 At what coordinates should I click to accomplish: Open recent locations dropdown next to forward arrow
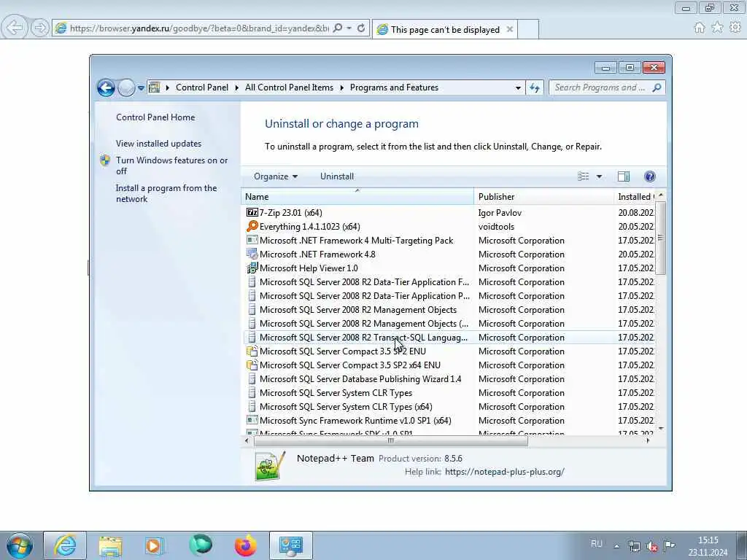click(141, 88)
